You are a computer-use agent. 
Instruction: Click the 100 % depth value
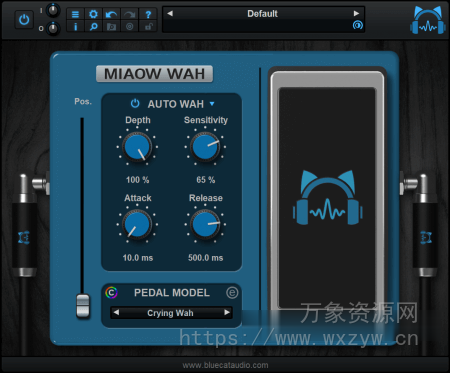137,180
